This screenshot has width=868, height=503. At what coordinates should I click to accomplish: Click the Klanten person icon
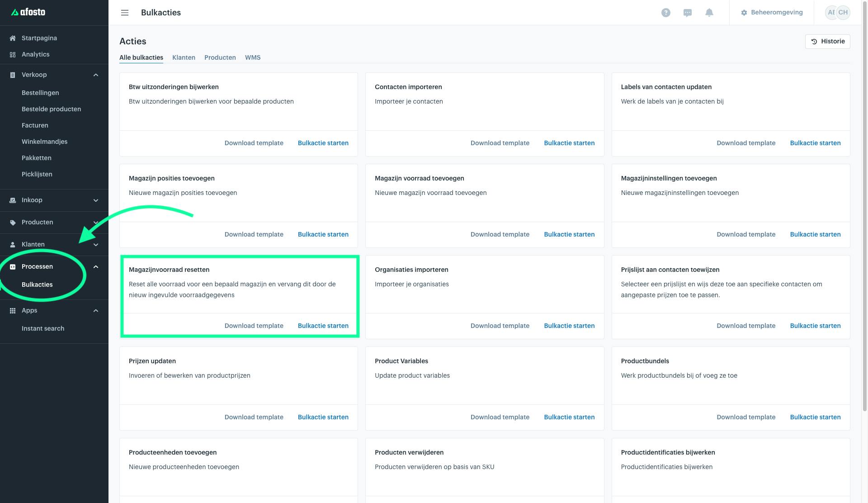point(13,244)
